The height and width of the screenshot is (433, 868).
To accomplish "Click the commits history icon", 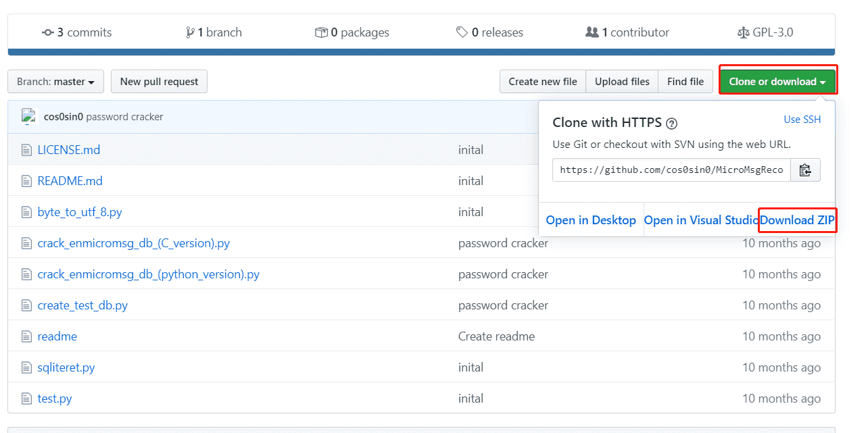I will [47, 32].
